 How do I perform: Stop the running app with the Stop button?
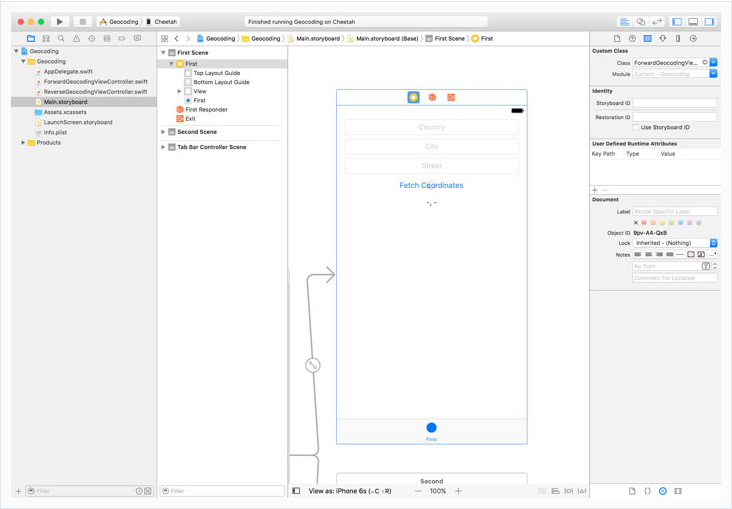[83, 21]
